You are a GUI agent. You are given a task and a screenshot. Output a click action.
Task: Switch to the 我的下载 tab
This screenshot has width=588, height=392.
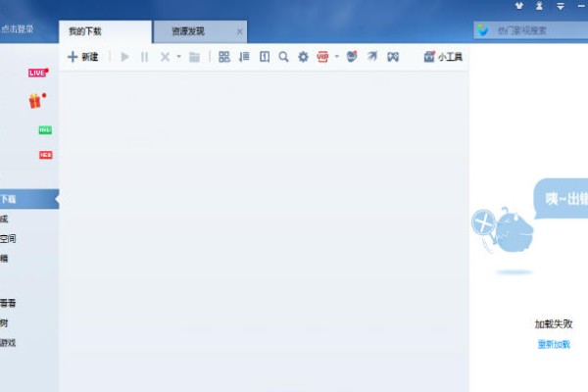106,31
